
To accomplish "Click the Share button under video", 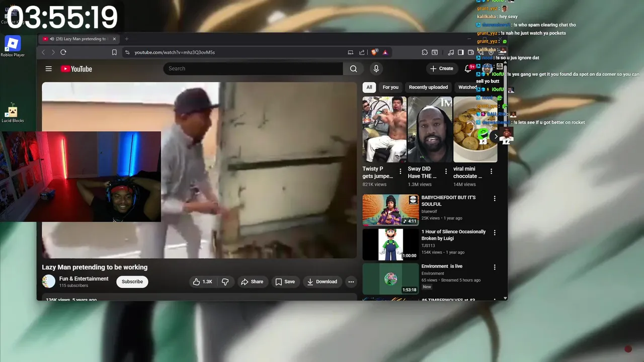I will [252, 282].
